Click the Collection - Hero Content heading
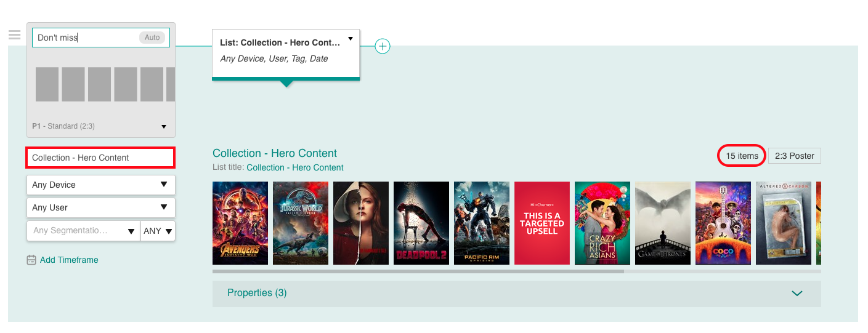 275,153
